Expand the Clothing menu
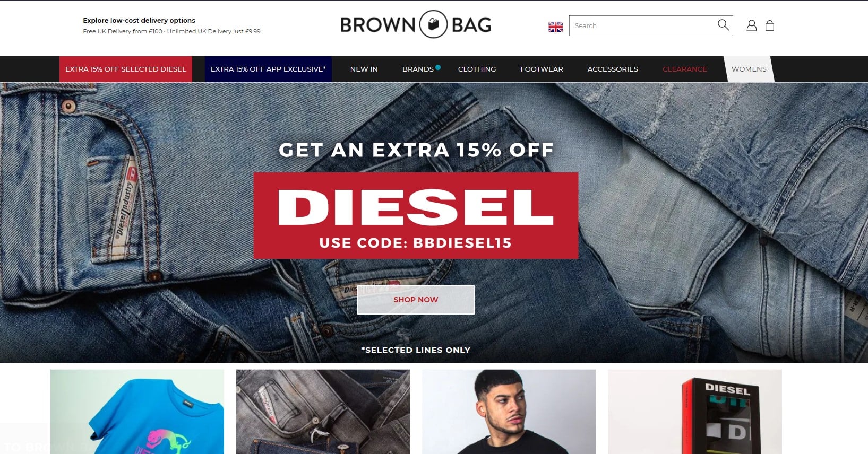This screenshot has width=868, height=454. (x=477, y=69)
